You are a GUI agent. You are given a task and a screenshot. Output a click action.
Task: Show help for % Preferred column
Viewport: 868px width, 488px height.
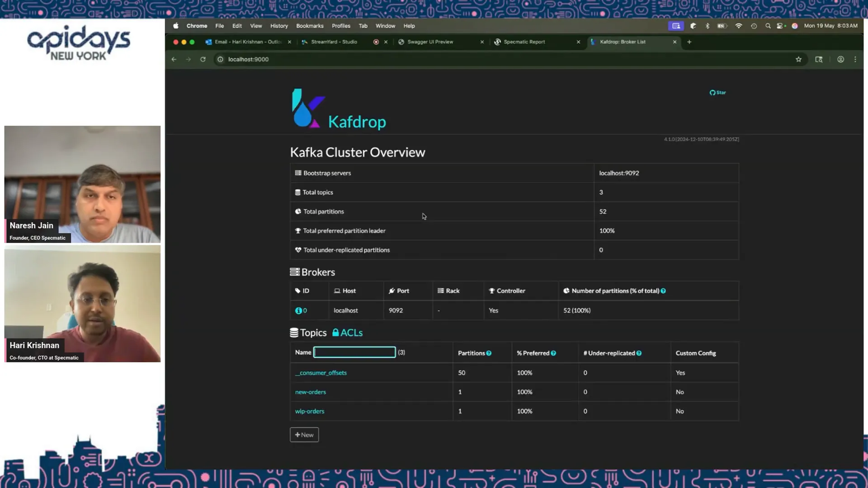553,353
